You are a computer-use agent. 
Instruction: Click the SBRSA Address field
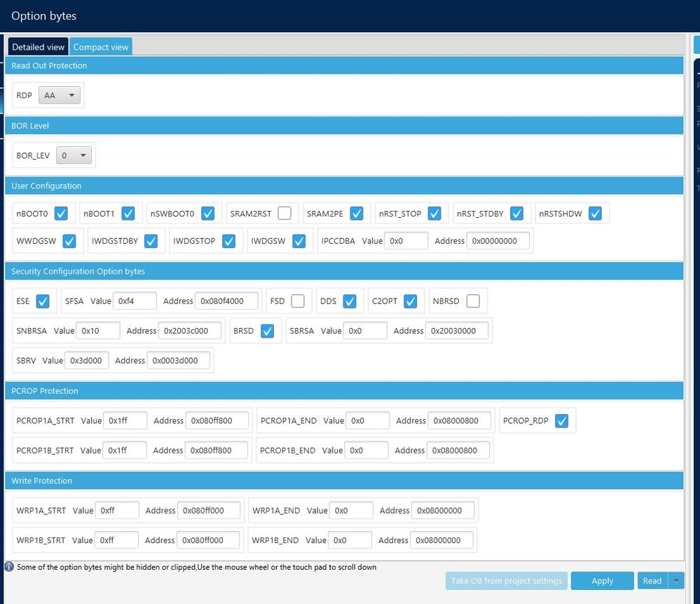(x=457, y=331)
